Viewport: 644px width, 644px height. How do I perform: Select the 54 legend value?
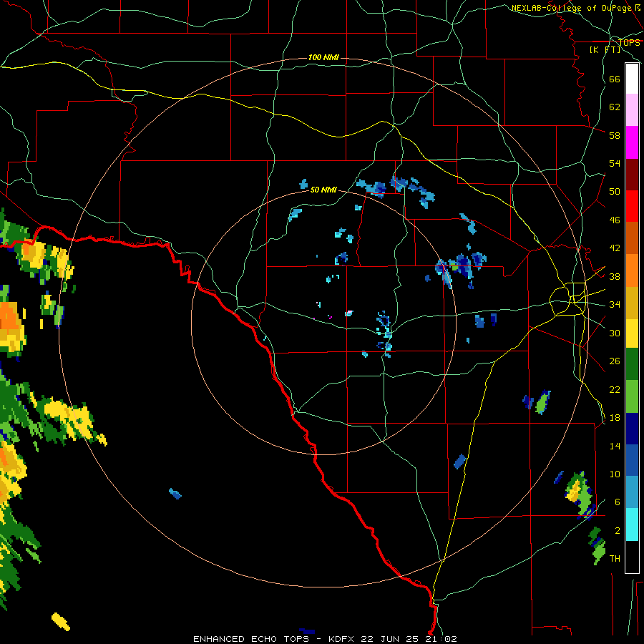click(615, 163)
